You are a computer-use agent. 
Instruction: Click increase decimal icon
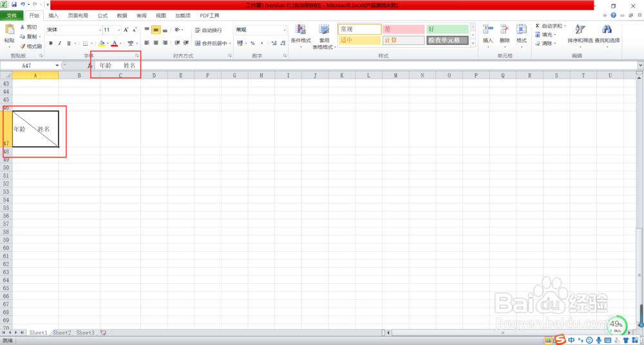(274, 43)
